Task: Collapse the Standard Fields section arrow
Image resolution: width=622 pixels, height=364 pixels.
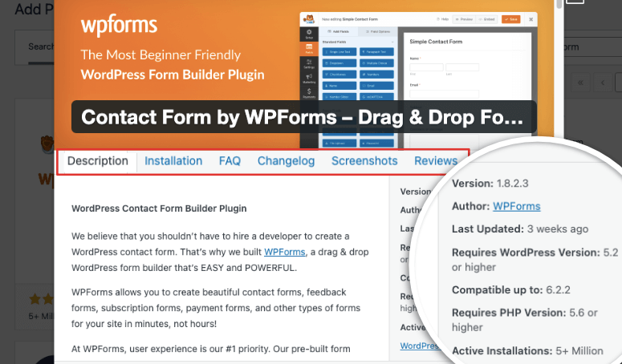Action: coord(392,42)
